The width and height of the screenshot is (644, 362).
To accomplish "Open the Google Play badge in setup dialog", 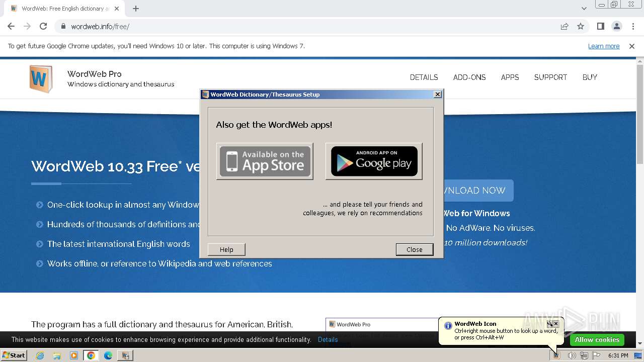I will pyautogui.click(x=374, y=161).
